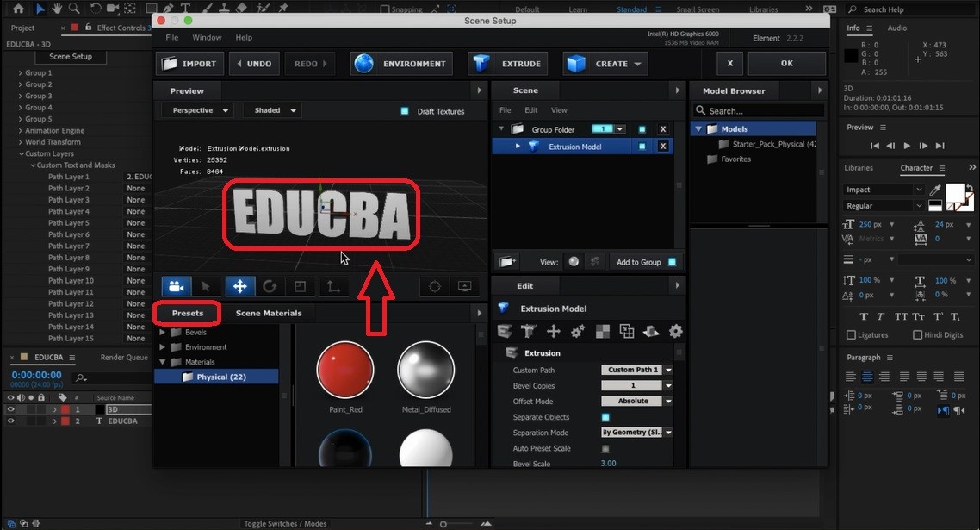980x530 pixels.
Task: Toggle Separate Objects checkbox
Action: (605, 417)
